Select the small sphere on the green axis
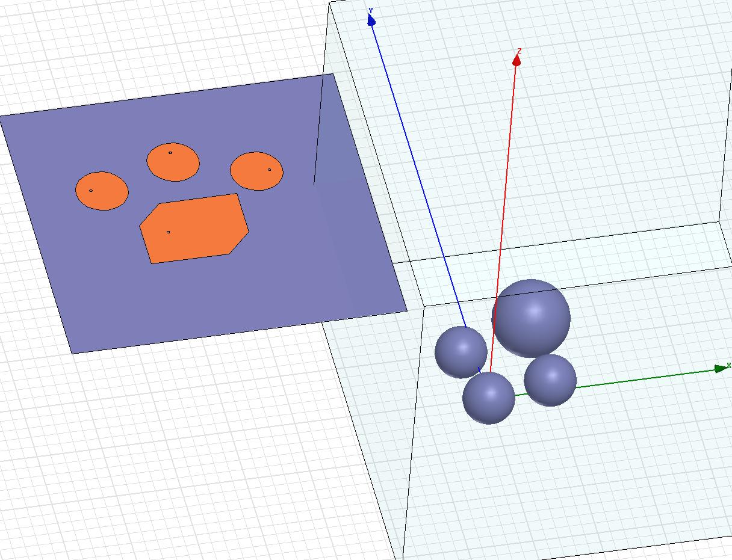The height and width of the screenshot is (560, 732). coord(550,380)
